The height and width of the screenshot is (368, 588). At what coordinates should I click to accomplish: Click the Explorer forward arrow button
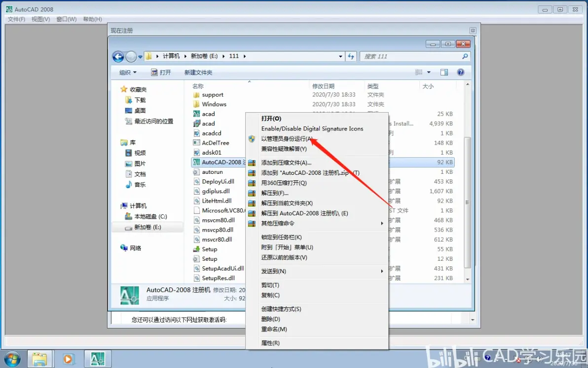click(131, 57)
